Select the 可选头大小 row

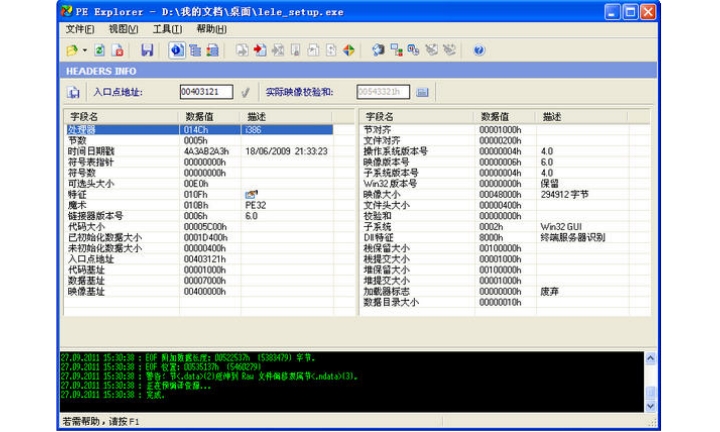199,184
